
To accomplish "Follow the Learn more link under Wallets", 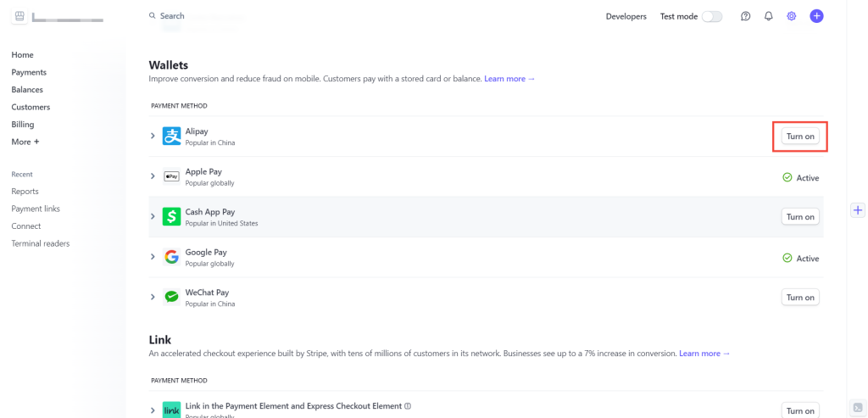I will (509, 79).
